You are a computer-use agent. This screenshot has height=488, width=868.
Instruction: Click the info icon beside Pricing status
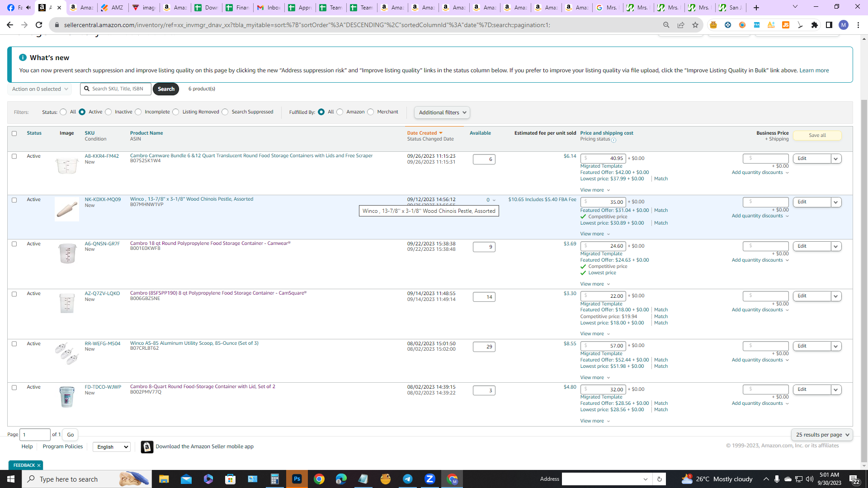tap(613, 140)
